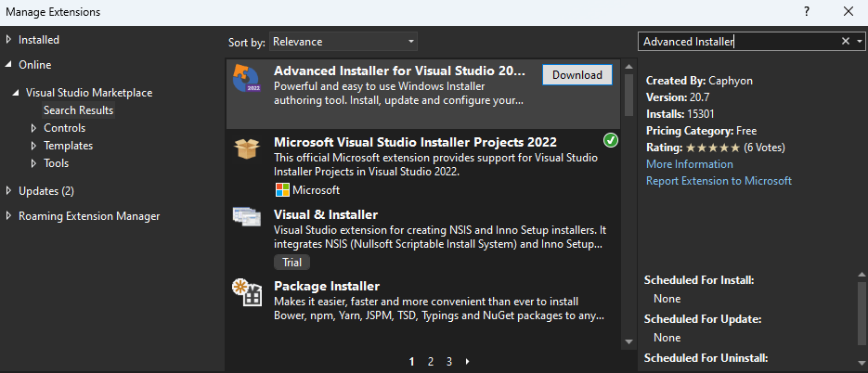Click the Scheduled For Uninstall label
The height and width of the screenshot is (373, 868).
tap(706, 358)
